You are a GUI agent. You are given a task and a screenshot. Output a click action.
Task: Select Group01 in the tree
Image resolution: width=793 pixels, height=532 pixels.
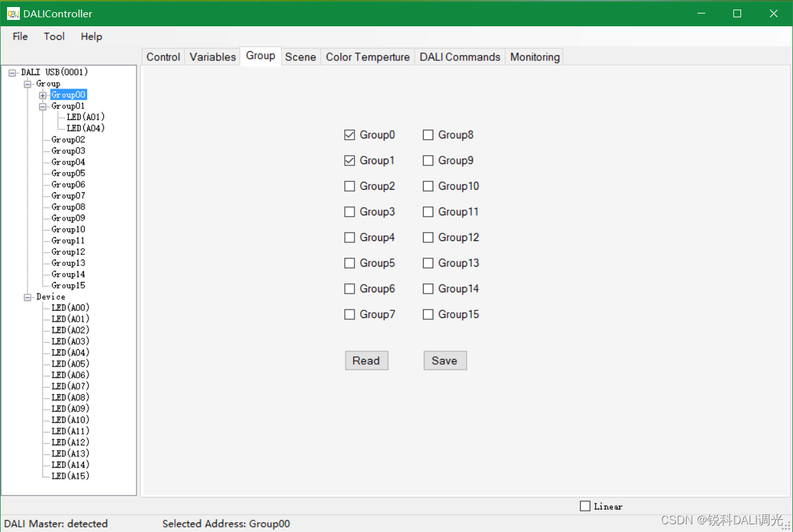click(x=68, y=106)
